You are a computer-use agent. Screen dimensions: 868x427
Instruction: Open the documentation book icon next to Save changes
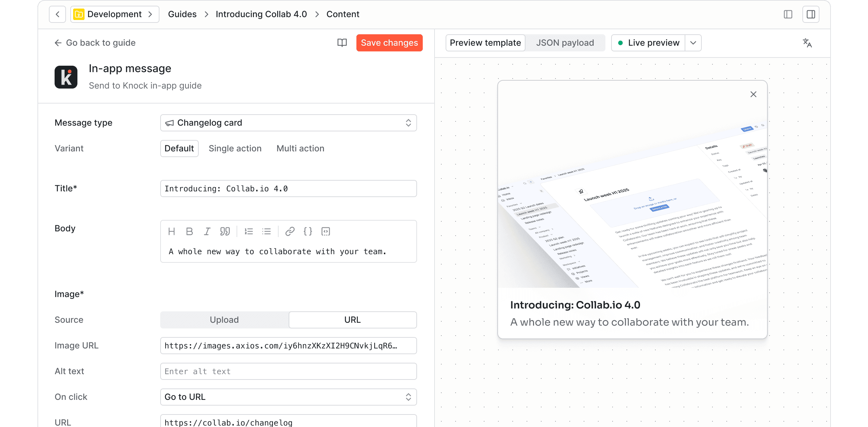coord(342,42)
